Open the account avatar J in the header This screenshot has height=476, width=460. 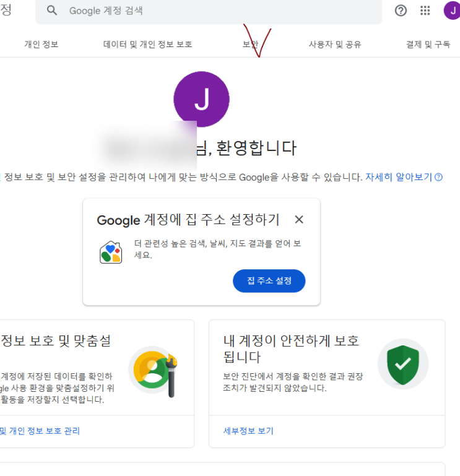453,11
